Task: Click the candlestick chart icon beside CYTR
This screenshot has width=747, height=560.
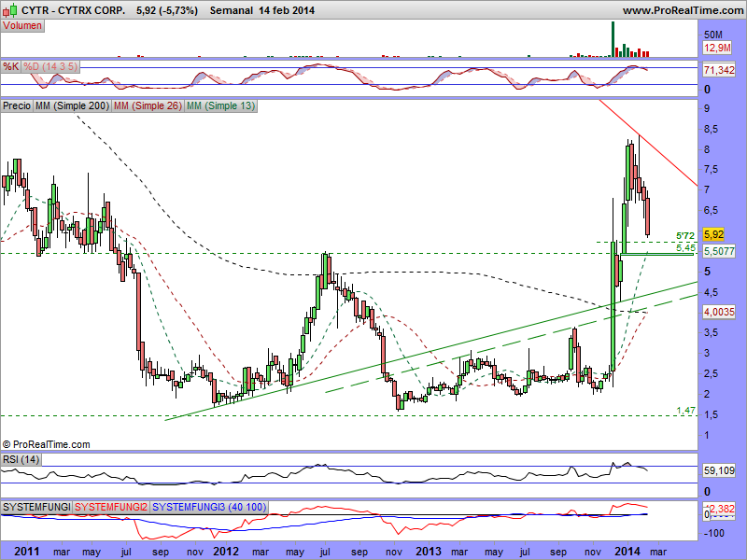Action: coord(10,9)
